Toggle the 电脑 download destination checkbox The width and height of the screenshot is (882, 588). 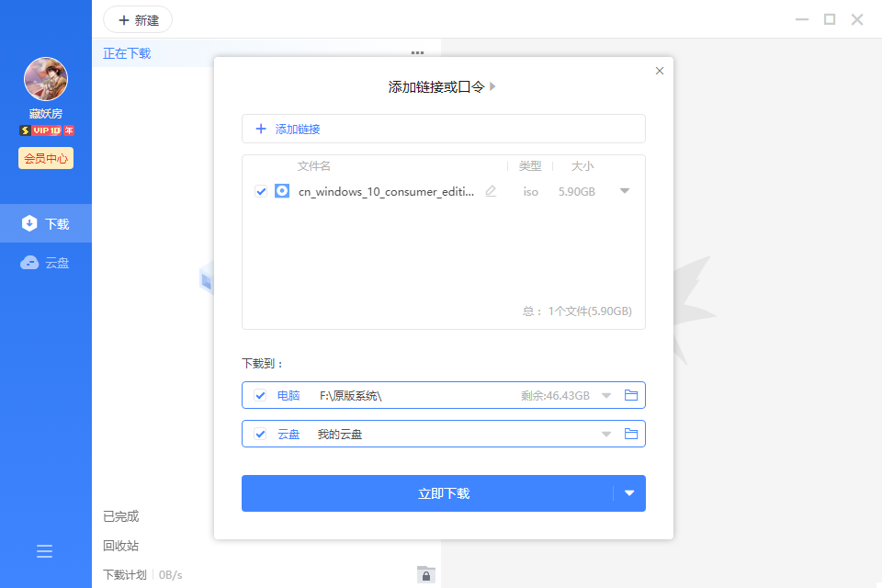261,395
